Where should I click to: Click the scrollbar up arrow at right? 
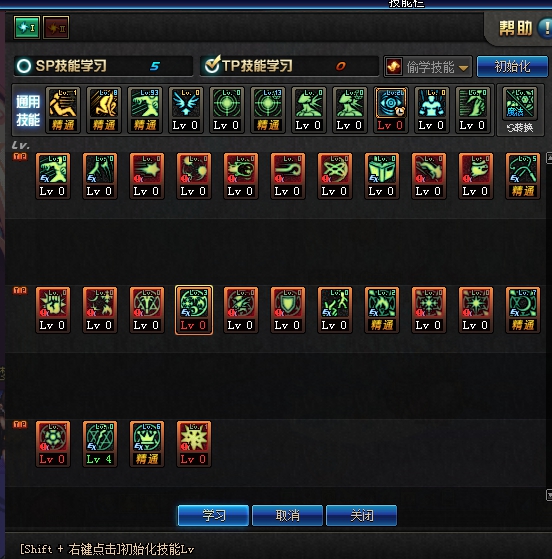(549, 158)
